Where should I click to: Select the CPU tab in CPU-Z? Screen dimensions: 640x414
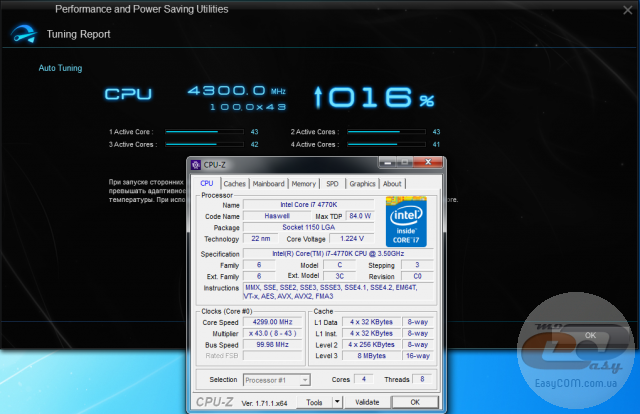tap(207, 184)
